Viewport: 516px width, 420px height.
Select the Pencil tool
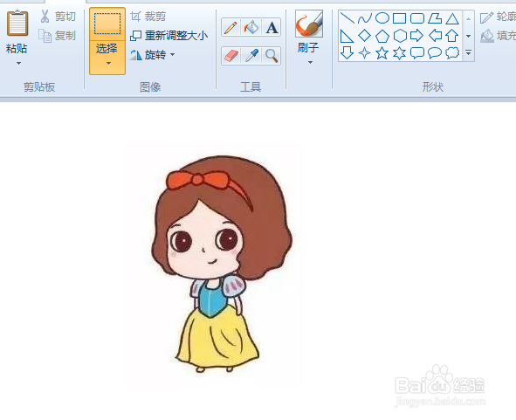point(230,27)
